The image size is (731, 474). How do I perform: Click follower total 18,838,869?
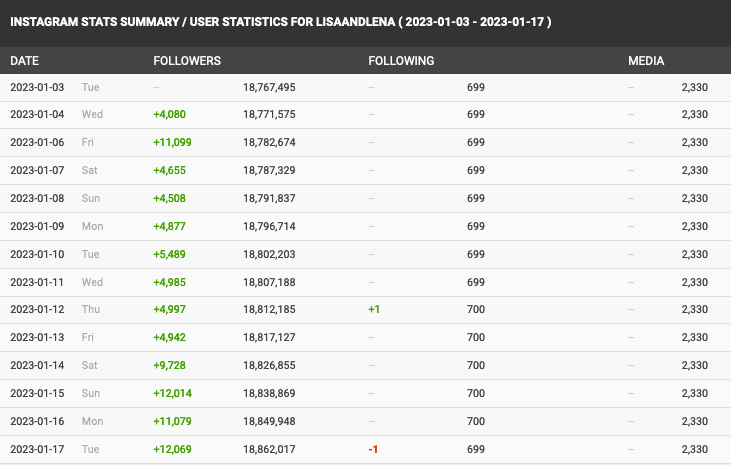point(269,393)
